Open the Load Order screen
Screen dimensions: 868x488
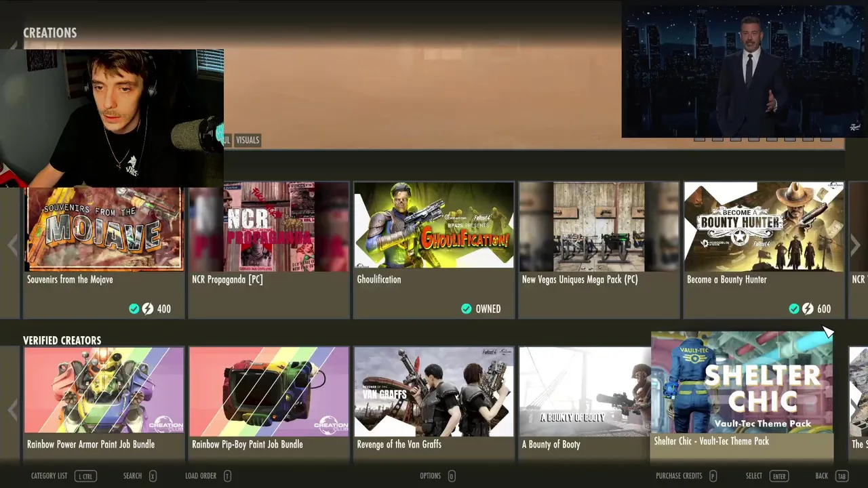pyautogui.click(x=208, y=476)
